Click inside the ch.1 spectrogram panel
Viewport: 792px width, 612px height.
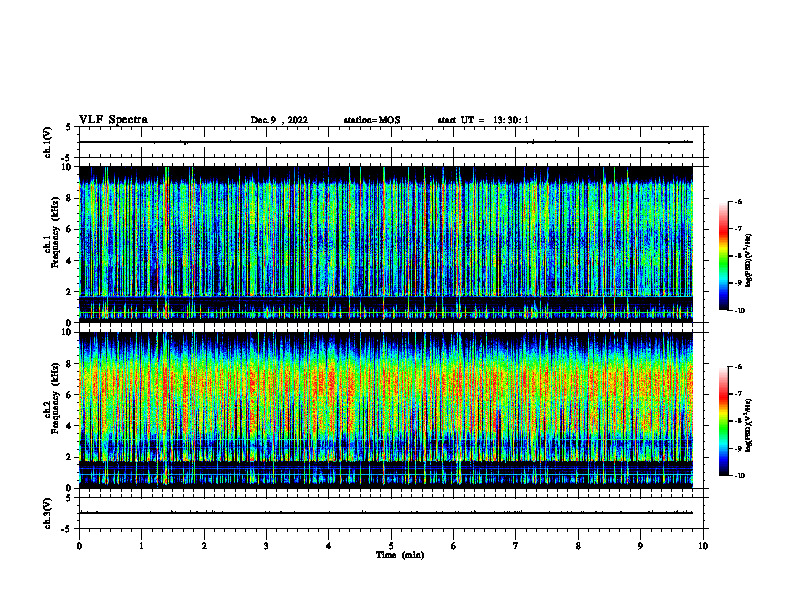pyautogui.click(x=386, y=244)
